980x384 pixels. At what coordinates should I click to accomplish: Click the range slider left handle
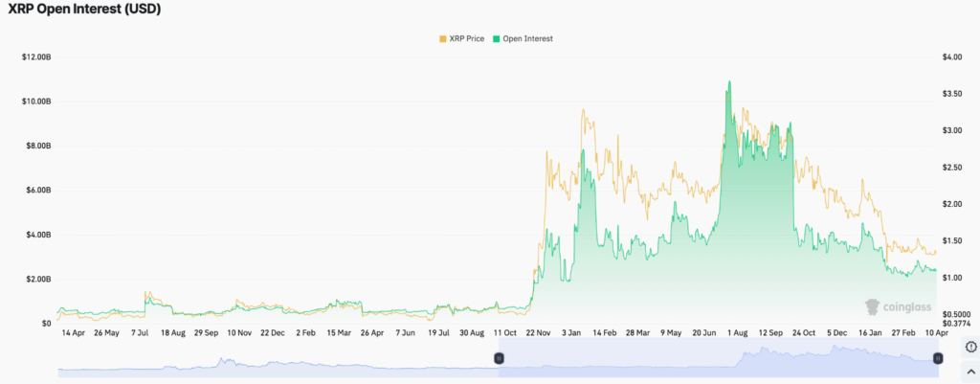click(499, 358)
